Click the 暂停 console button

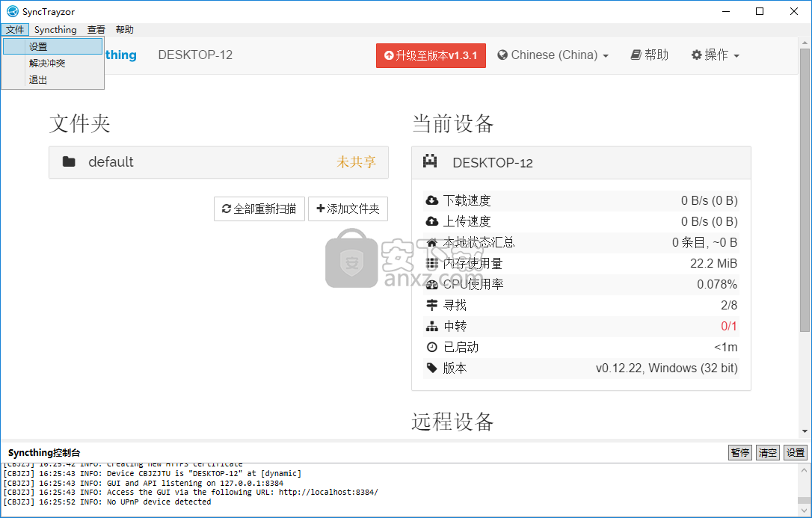[740, 453]
